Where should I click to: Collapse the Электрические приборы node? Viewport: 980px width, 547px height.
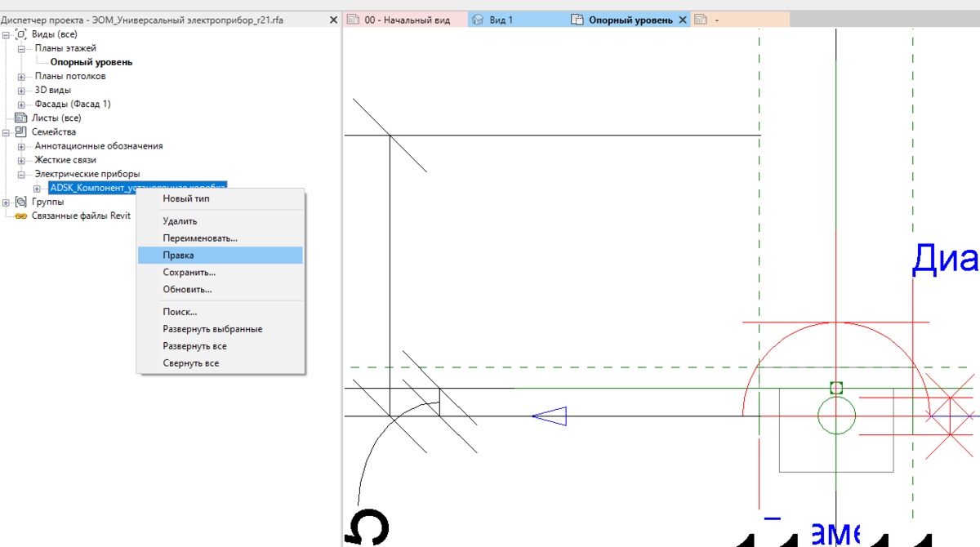21,174
